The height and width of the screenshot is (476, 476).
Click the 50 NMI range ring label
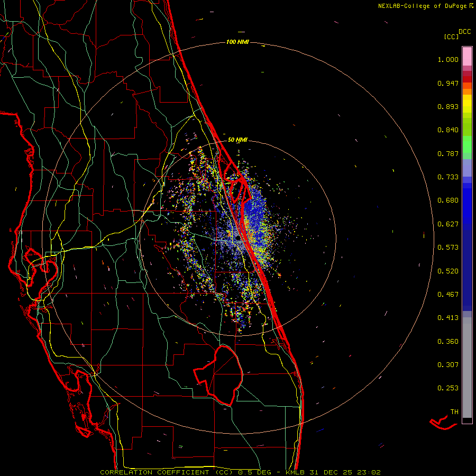click(x=237, y=140)
